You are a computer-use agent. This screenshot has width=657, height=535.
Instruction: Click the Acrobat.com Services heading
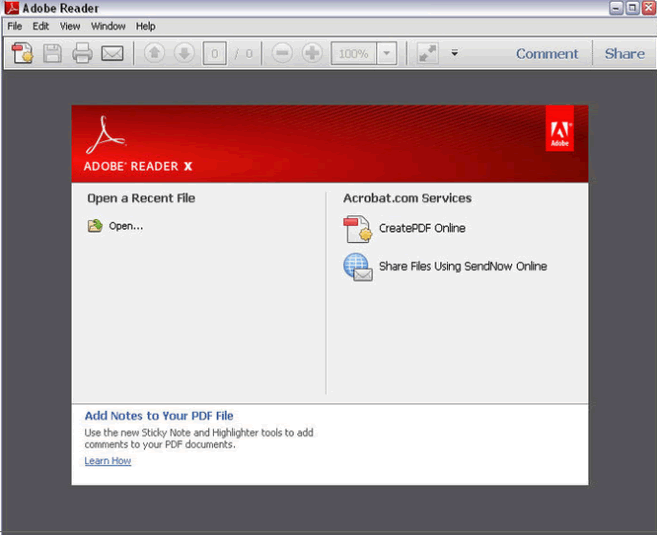point(407,198)
